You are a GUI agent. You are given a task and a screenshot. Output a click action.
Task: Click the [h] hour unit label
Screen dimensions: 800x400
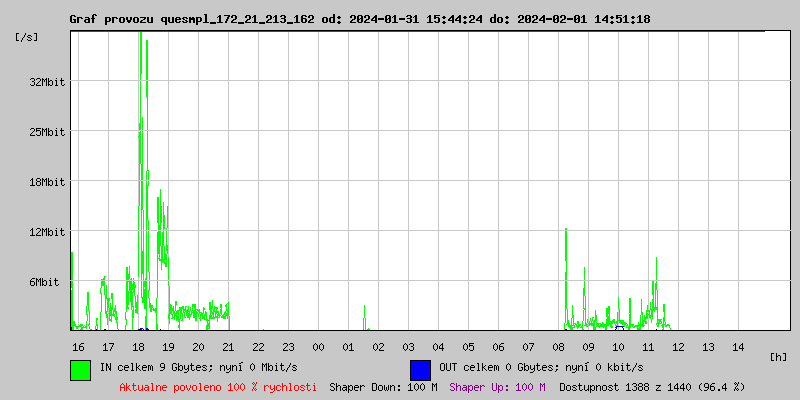[779, 357]
